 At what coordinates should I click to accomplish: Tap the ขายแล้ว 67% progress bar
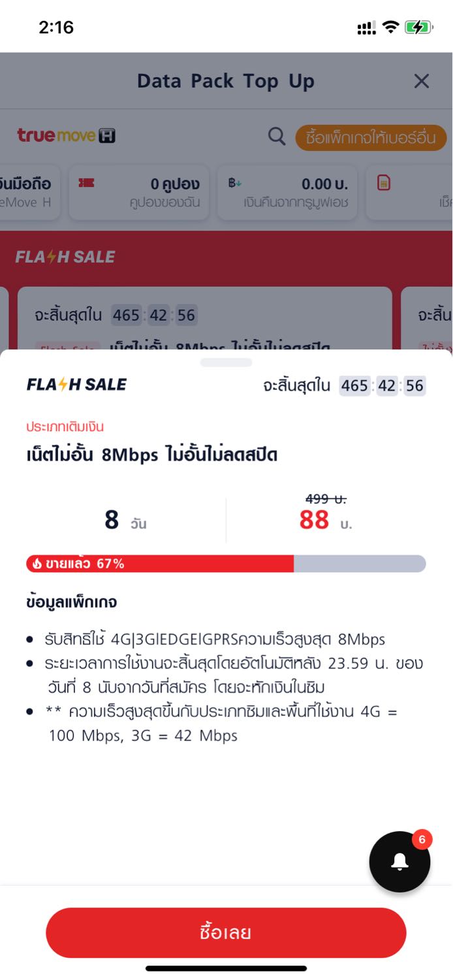[226, 563]
